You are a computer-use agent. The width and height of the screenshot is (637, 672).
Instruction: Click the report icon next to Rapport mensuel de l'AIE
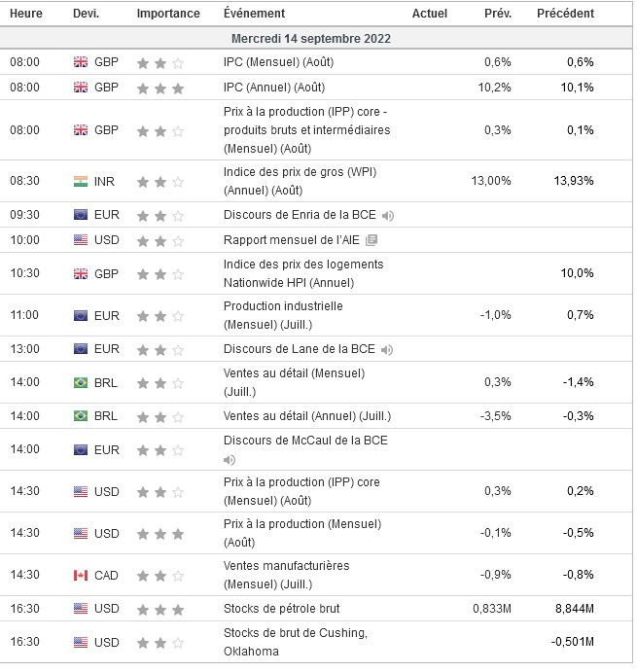click(372, 240)
